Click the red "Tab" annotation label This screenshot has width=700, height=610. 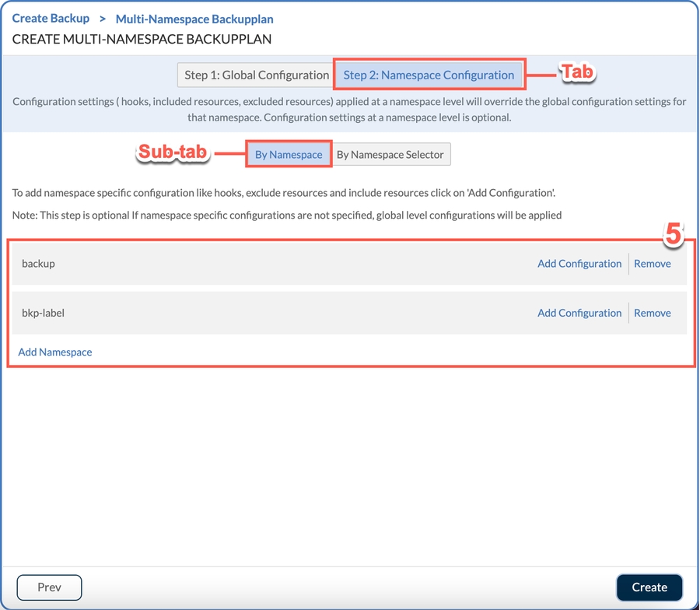pos(577,72)
